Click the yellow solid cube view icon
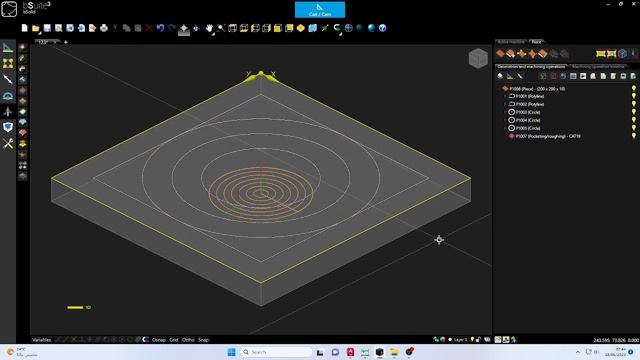Viewport: 640px width, 360px height. click(278, 28)
